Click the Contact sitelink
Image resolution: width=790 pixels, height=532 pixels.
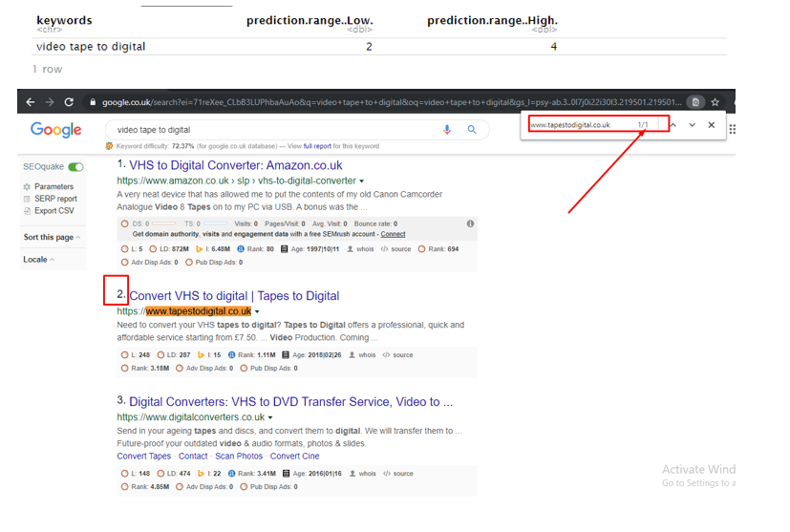(193, 456)
